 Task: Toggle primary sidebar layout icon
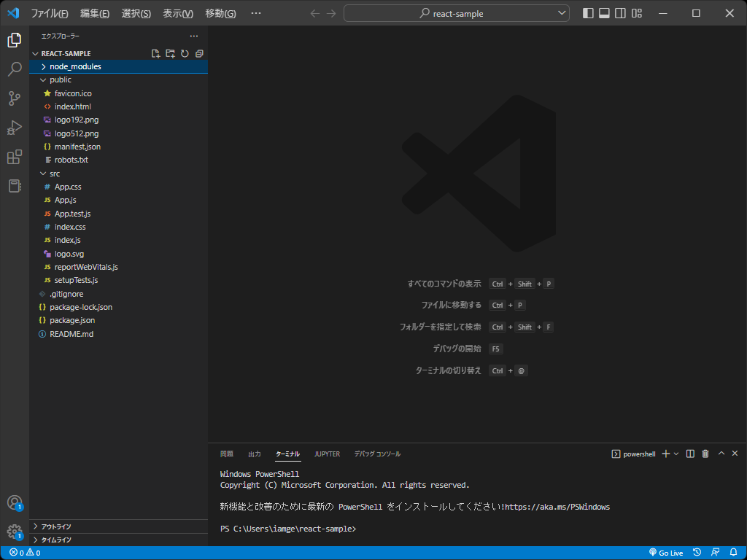tap(588, 13)
